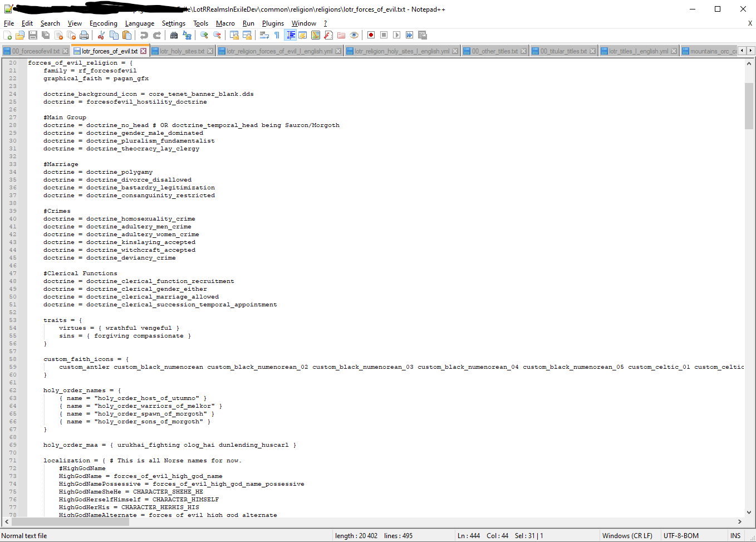
Task: Click the Copy toolbar icon
Action: click(114, 35)
